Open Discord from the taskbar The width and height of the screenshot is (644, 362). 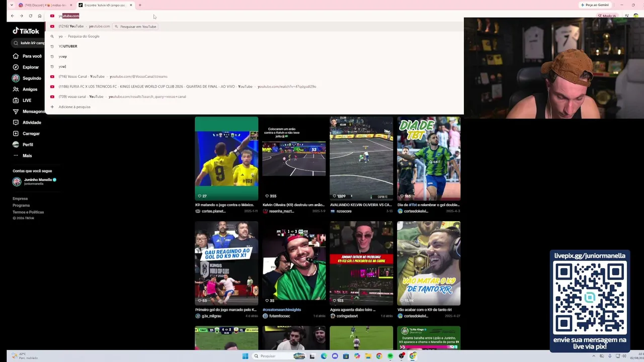click(x=335, y=356)
